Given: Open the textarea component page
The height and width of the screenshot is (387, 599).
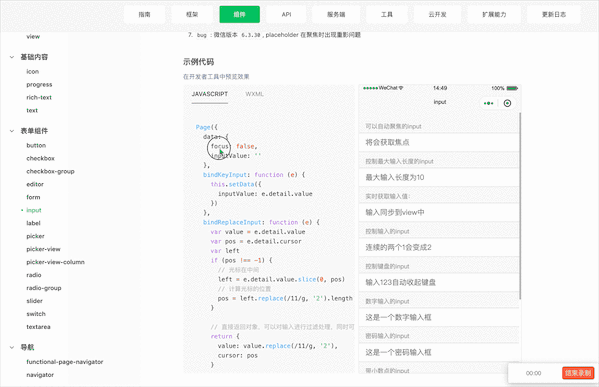Looking at the screenshot, I should (x=38, y=327).
